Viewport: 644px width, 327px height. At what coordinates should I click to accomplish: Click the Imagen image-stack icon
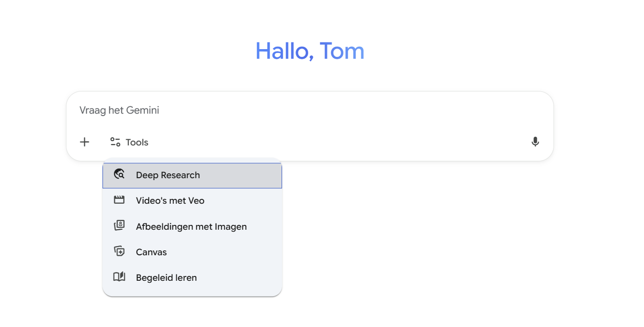[x=119, y=226]
